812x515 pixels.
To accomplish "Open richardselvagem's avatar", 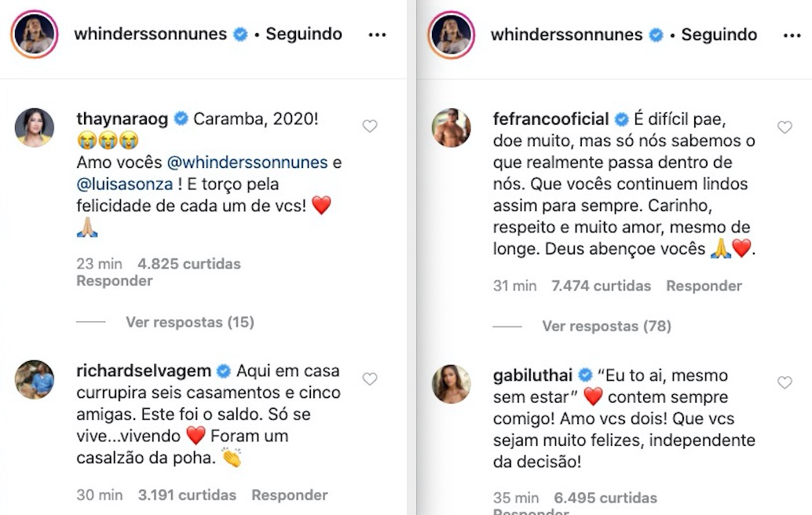I will [x=35, y=380].
